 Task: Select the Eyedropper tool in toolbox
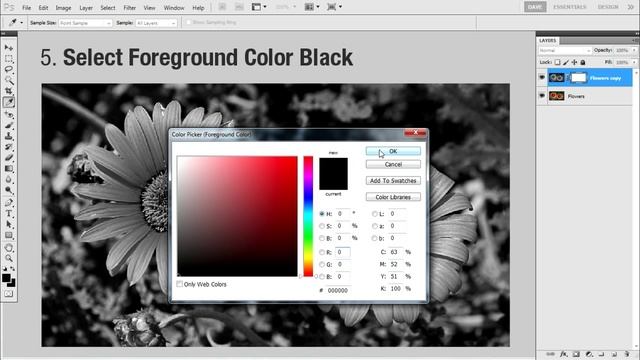point(9,102)
